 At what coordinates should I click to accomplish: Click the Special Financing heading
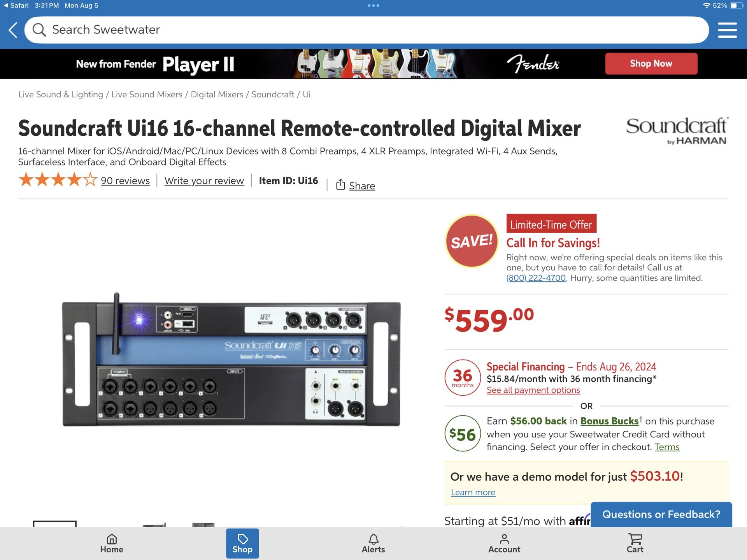(x=526, y=367)
